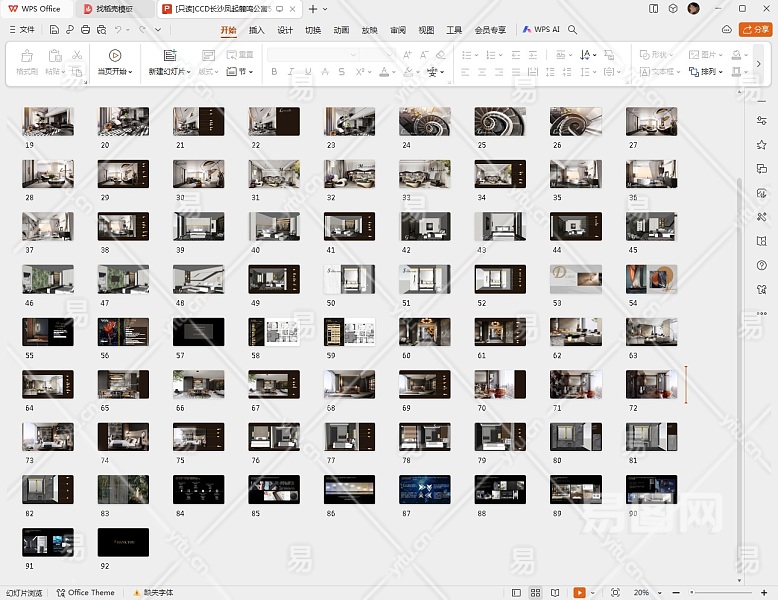The width and height of the screenshot is (778, 600).
Task: Select slide thumbnail number 57
Action: [198, 332]
